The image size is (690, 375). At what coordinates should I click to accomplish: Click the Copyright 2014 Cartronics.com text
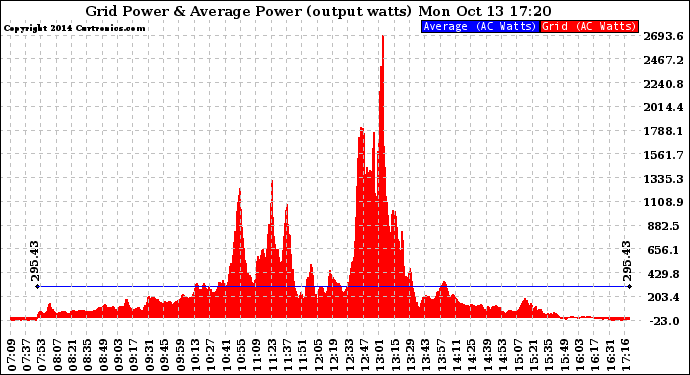click(74, 28)
